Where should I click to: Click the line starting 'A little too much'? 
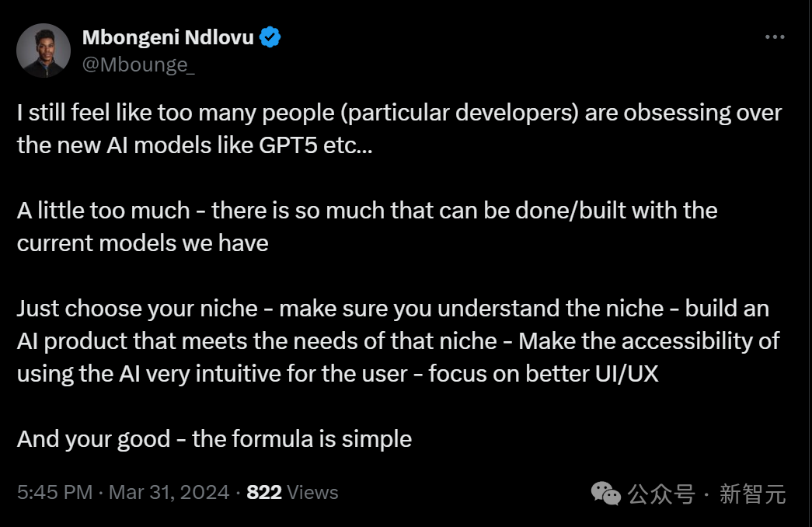pyautogui.click(x=367, y=210)
